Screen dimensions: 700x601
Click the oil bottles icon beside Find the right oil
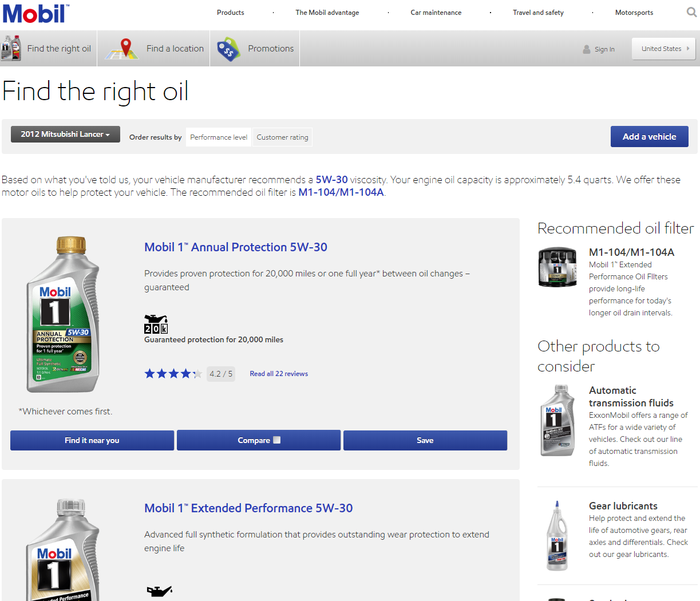click(x=11, y=49)
